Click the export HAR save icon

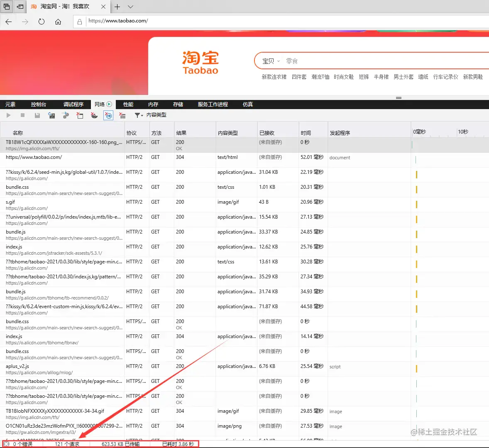37,116
